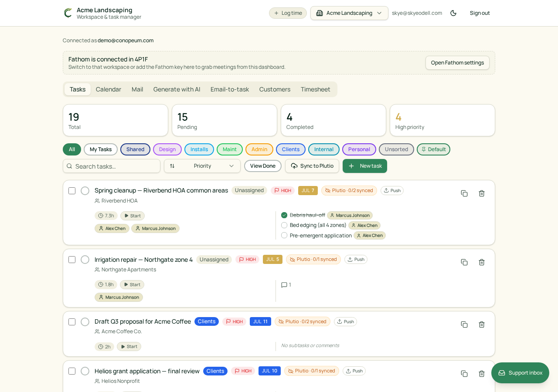Click HIGH priority flag on Irrigation repair

pos(247,259)
